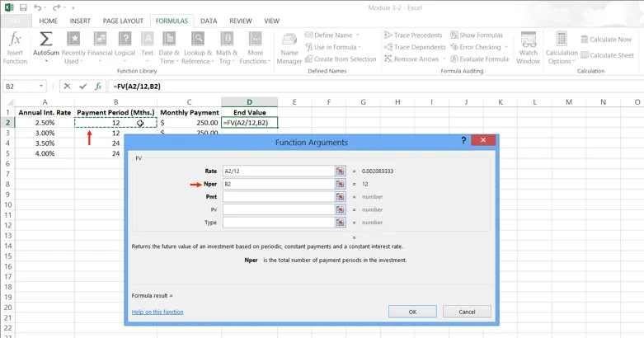Open the Calculation Options dropdown
Screen dimensions: 644x338
[562, 49]
